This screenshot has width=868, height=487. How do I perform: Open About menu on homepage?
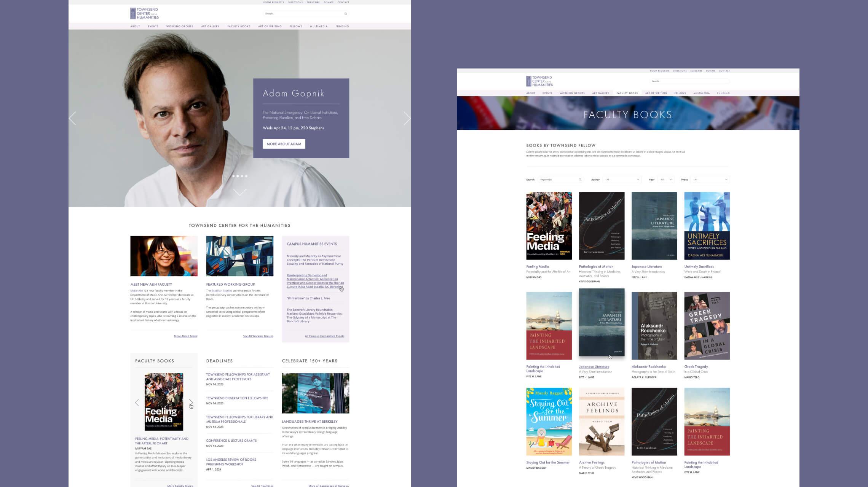pos(135,26)
